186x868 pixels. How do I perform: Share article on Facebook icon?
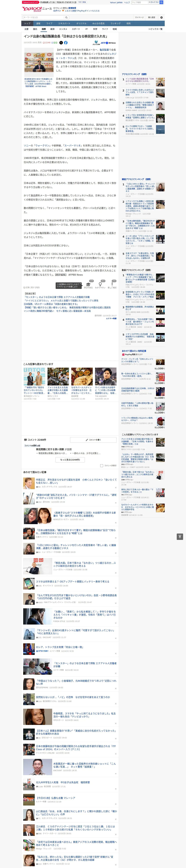pos(66,43)
